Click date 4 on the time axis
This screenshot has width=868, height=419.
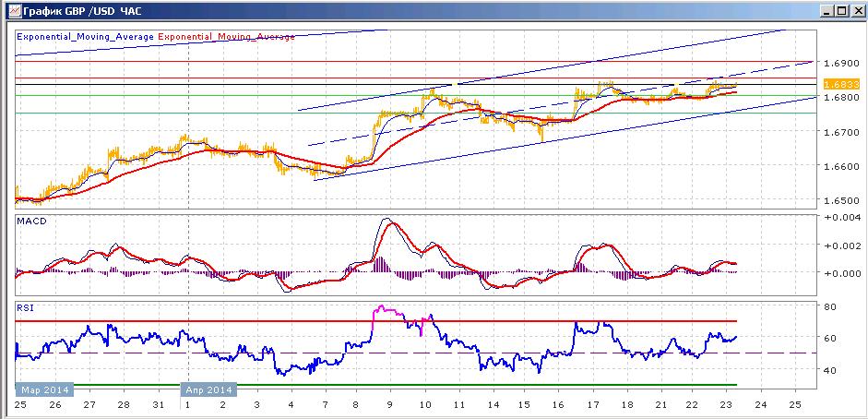(291, 405)
